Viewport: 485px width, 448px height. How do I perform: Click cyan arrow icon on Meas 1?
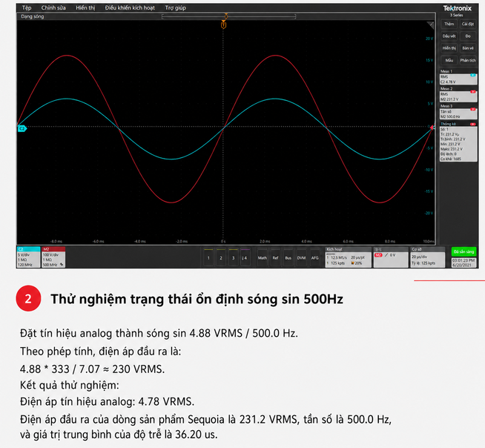(472, 75)
